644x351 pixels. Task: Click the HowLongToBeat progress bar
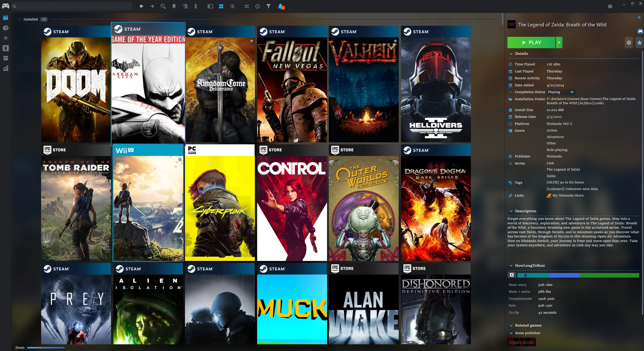578,275
